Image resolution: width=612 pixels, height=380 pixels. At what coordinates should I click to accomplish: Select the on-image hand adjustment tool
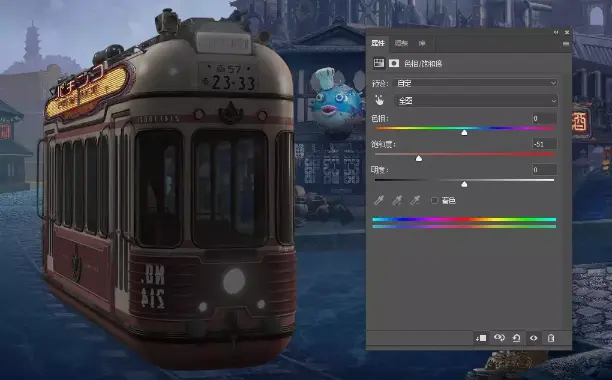pyautogui.click(x=379, y=101)
